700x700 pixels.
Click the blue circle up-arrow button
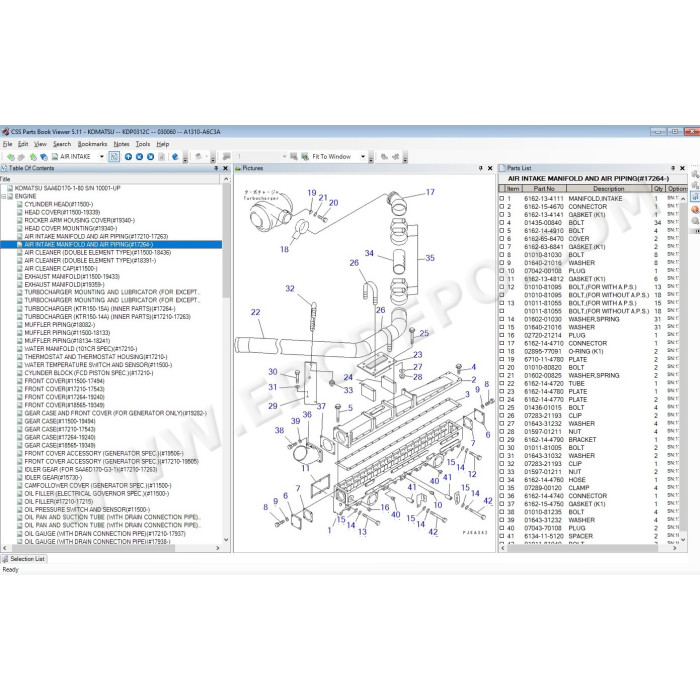(128, 157)
